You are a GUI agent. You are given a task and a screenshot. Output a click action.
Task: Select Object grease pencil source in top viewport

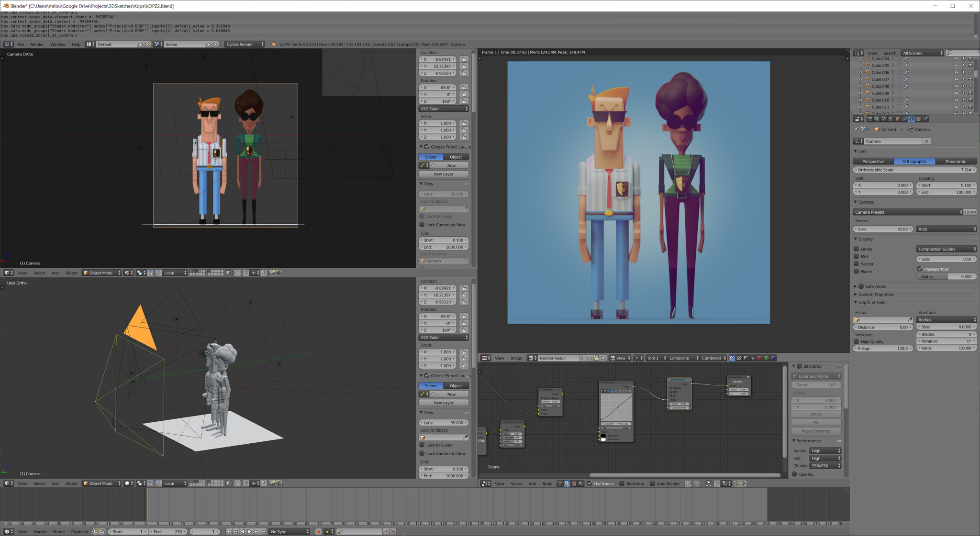[x=456, y=157]
